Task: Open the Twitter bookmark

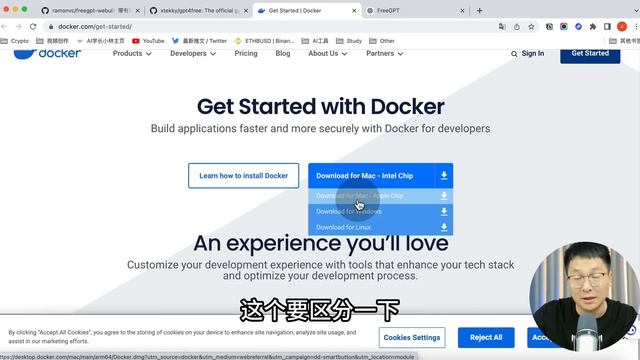Action: click(x=199, y=41)
